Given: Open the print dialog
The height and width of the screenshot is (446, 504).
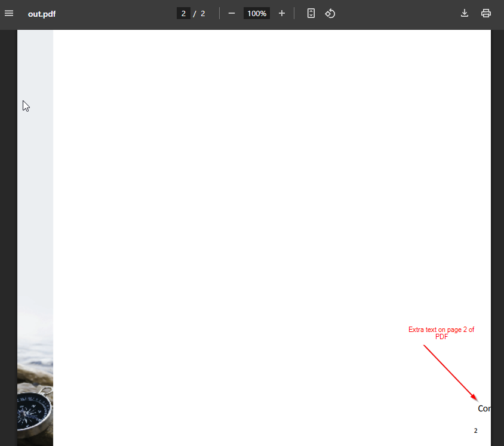Looking at the screenshot, I should pyautogui.click(x=486, y=13).
